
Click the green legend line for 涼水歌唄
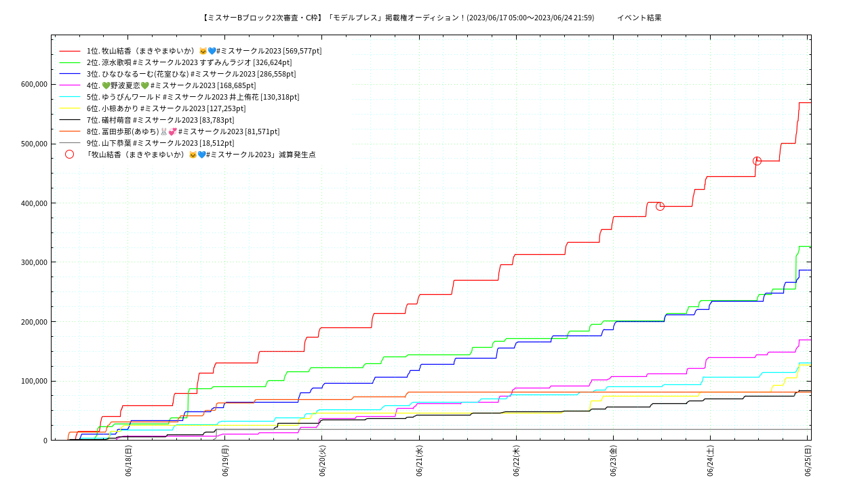coord(70,62)
